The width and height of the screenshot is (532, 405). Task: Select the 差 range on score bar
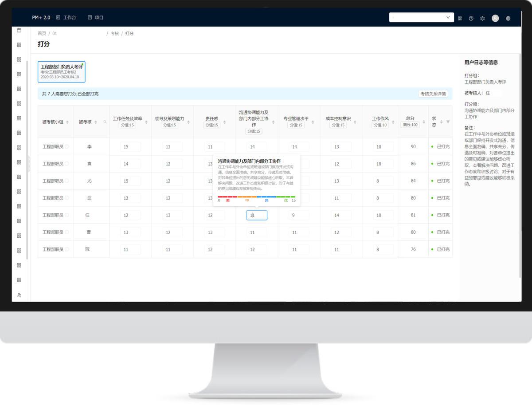pos(227,200)
